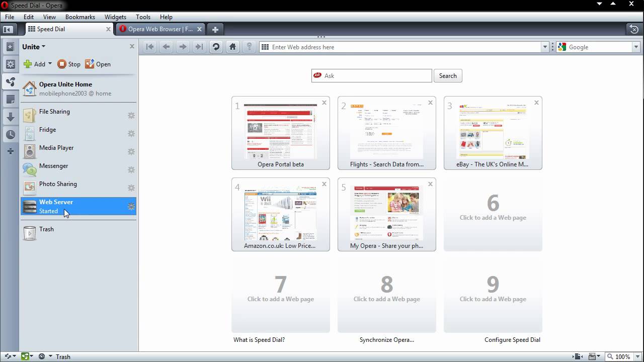644x362 pixels.
Task: Click the Ask Search button
Action: 448,76
